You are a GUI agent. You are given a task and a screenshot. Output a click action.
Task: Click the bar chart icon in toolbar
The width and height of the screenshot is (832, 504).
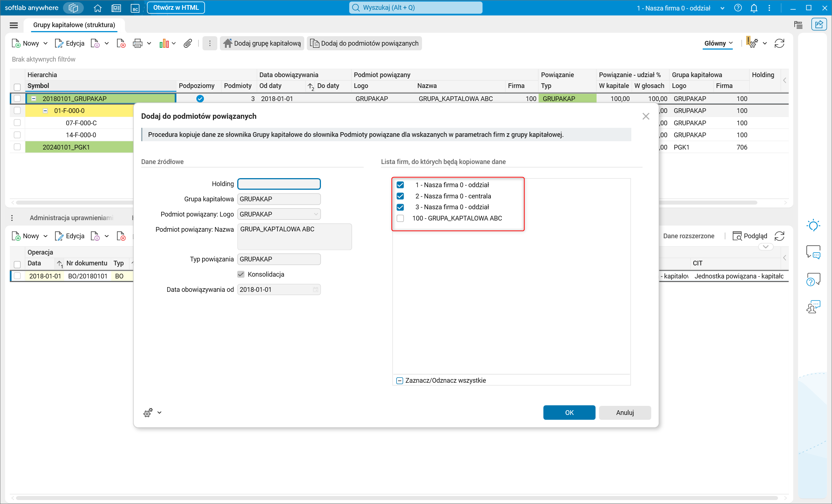pyautogui.click(x=164, y=43)
